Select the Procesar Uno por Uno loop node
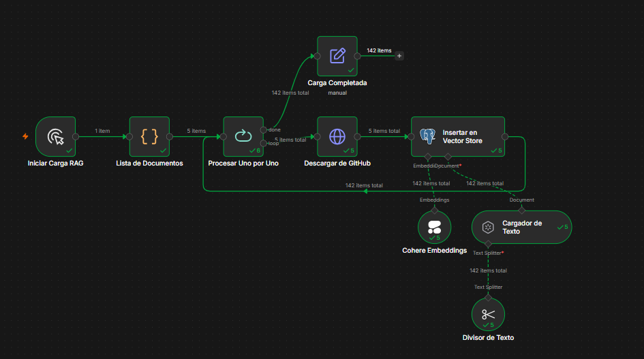The width and height of the screenshot is (644, 359). (x=243, y=136)
